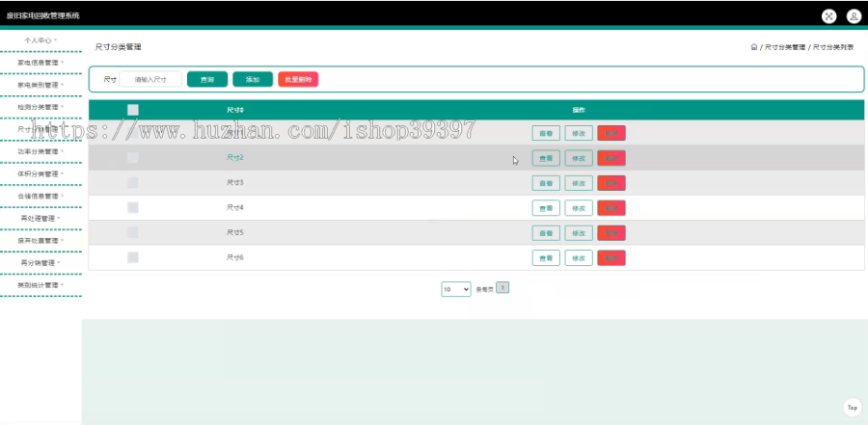Click the red 批量删除 button
This screenshot has width=868, height=425.
pos(298,79)
